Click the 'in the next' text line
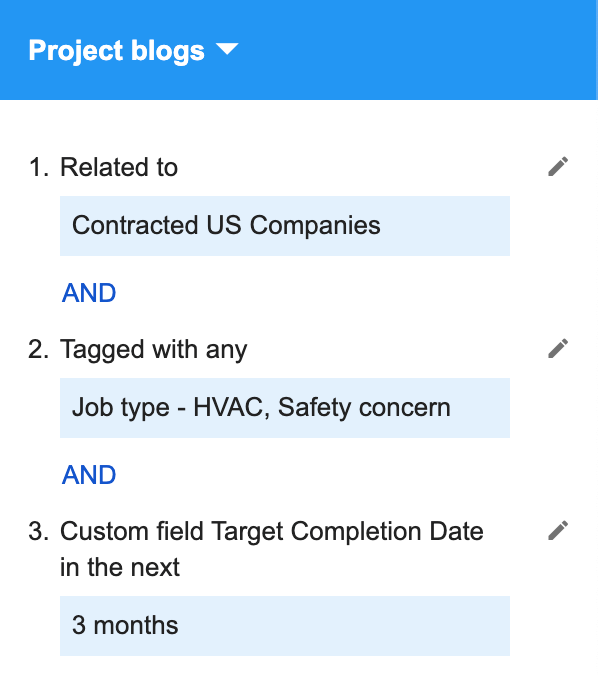The height and width of the screenshot is (676, 598). click(x=120, y=567)
